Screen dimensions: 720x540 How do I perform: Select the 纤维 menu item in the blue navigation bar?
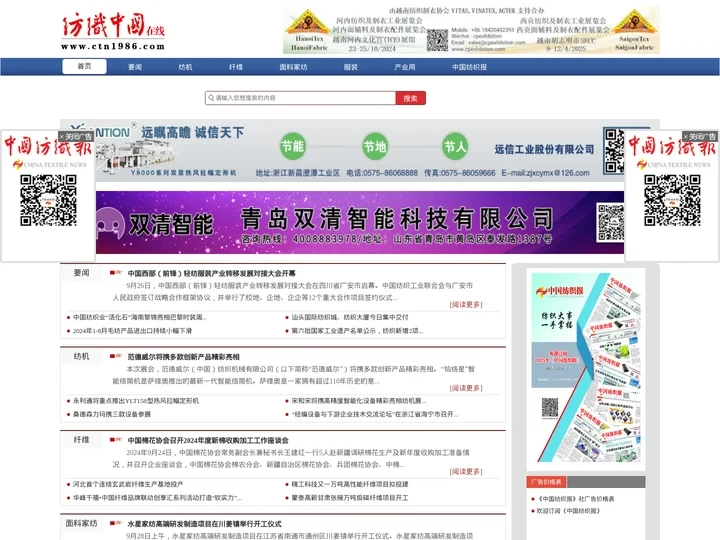tap(236, 67)
